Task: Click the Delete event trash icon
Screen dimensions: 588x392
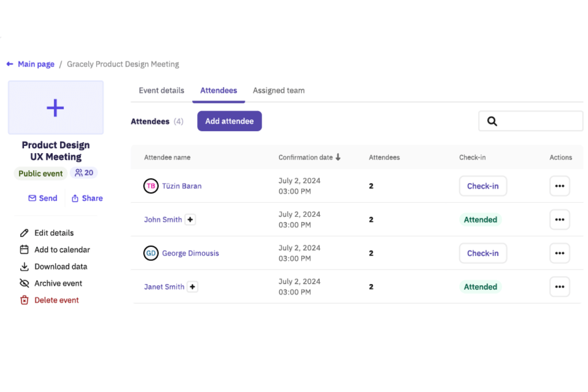Action: click(x=24, y=300)
